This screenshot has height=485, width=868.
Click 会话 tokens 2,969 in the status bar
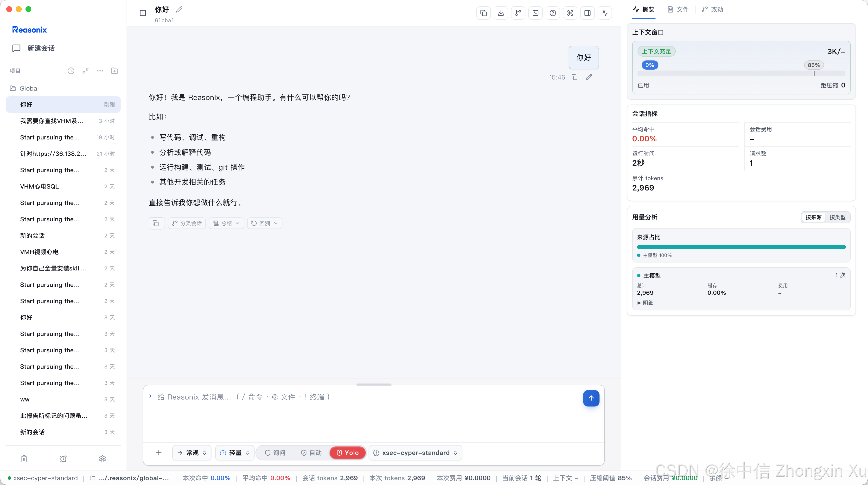click(x=330, y=478)
